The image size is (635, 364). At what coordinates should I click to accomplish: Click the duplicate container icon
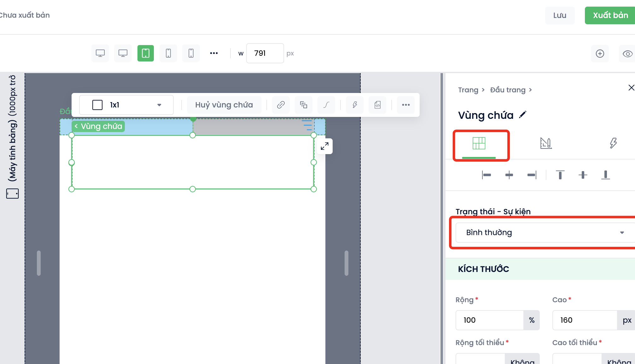pyautogui.click(x=303, y=105)
